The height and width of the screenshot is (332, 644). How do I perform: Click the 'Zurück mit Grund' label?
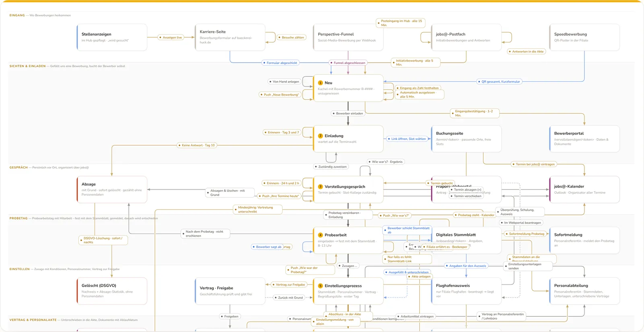click(x=289, y=298)
